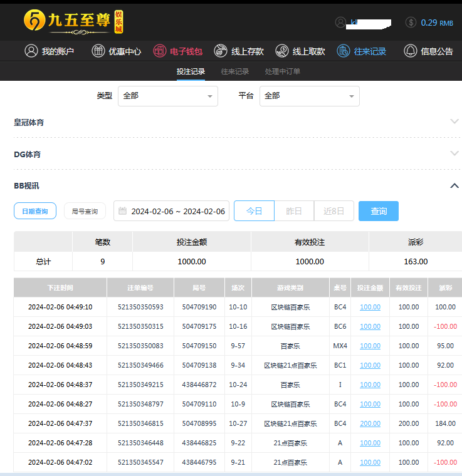The height and width of the screenshot is (476, 462).
Task: Click the 线上取款 withdrawal icon
Action: pyautogui.click(x=282, y=51)
